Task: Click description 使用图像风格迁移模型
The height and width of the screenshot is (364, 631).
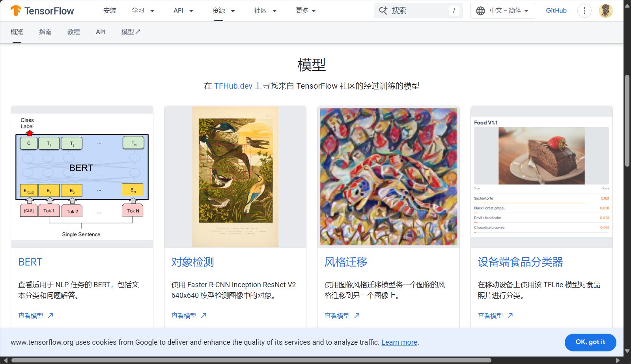Action: [x=385, y=290]
